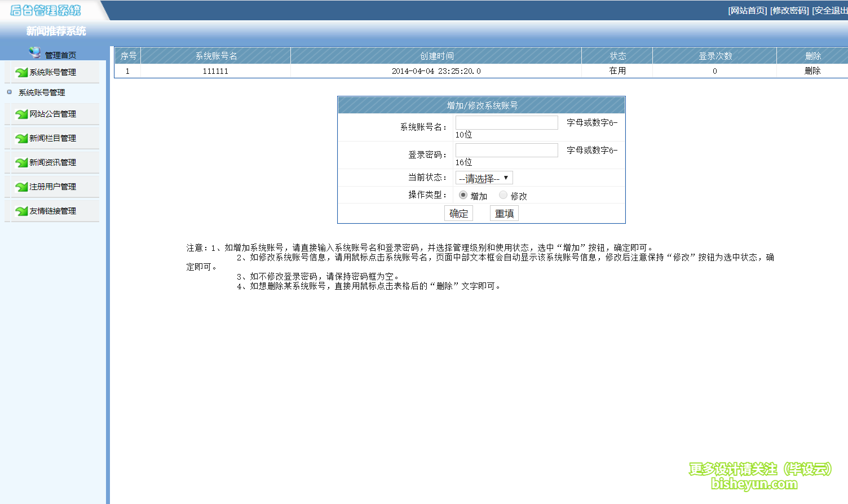The width and height of the screenshot is (848, 504).
Task: Click the 增加/修改系统账号 form title
Action: tap(482, 105)
